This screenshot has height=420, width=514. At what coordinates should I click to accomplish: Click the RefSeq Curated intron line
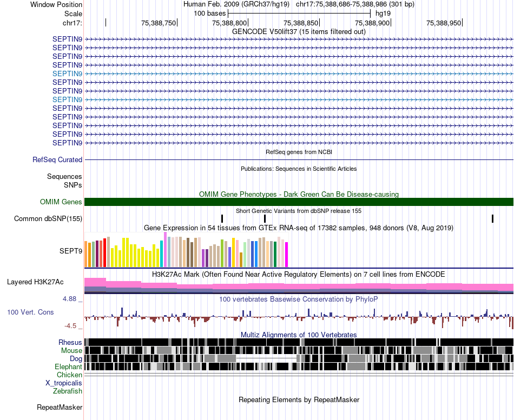tap(299, 159)
